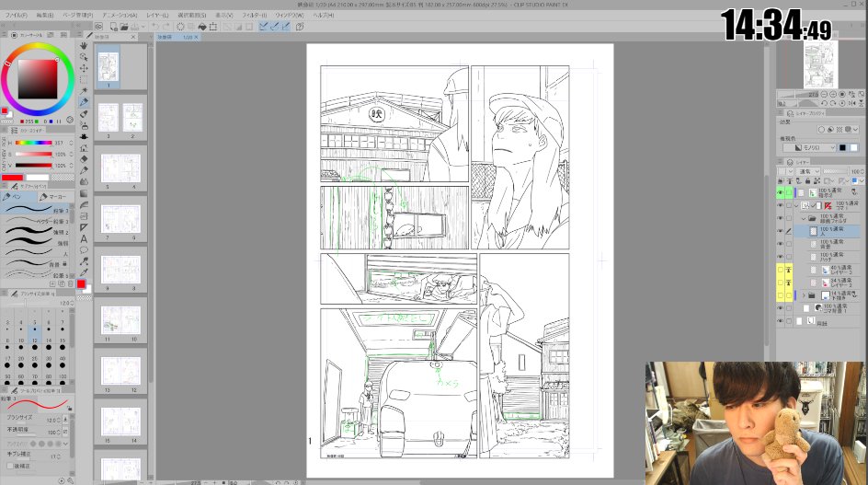Click the Deselect dotted circle icon
The height and width of the screenshot is (485, 868).
click(180, 26)
